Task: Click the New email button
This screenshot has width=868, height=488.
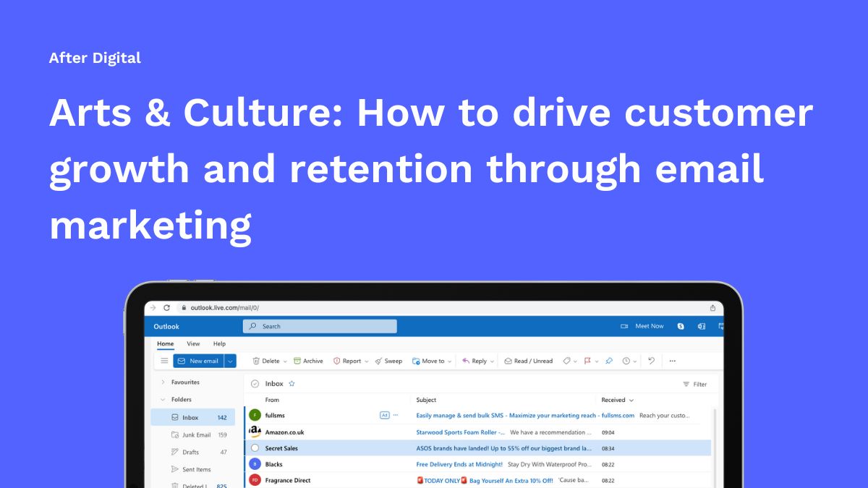Action: click(x=198, y=361)
